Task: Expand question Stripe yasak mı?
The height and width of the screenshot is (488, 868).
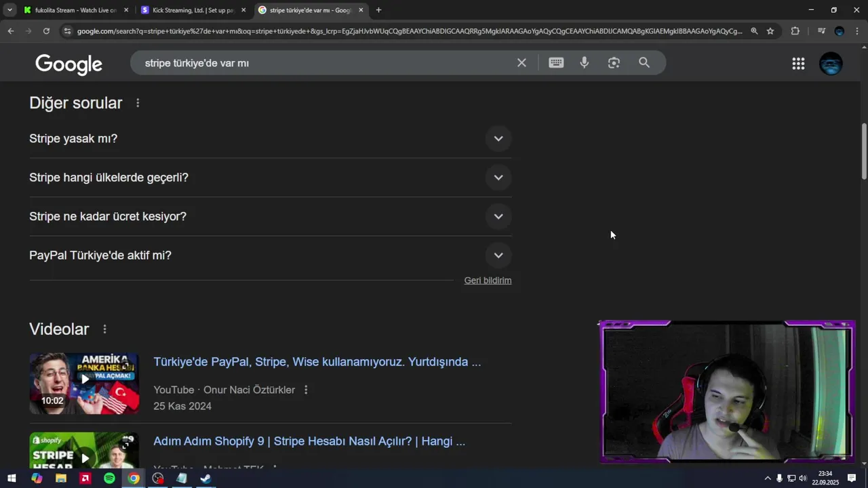Action: tap(498, 138)
